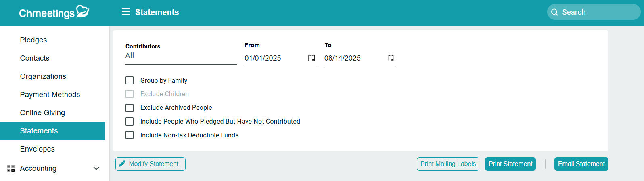Image resolution: width=644 pixels, height=181 pixels.
Task: Focus the top Search field
Action: [x=597, y=12]
